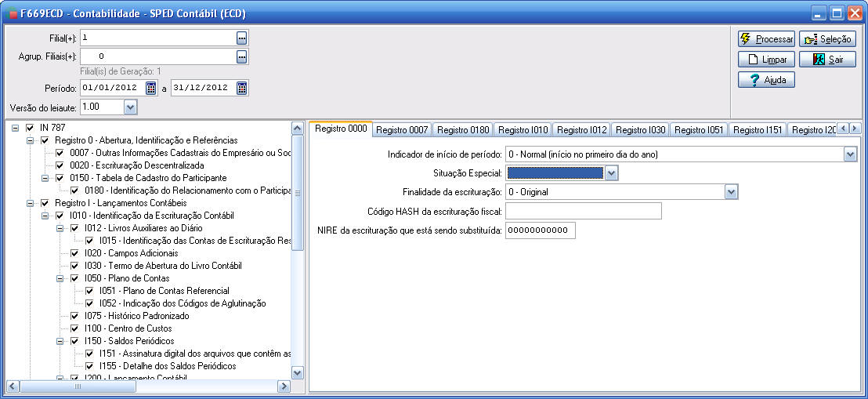The height and width of the screenshot is (399, 868).
Task: Uncheck the IN 787 checkbox
Action: pyautogui.click(x=30, y=128)
